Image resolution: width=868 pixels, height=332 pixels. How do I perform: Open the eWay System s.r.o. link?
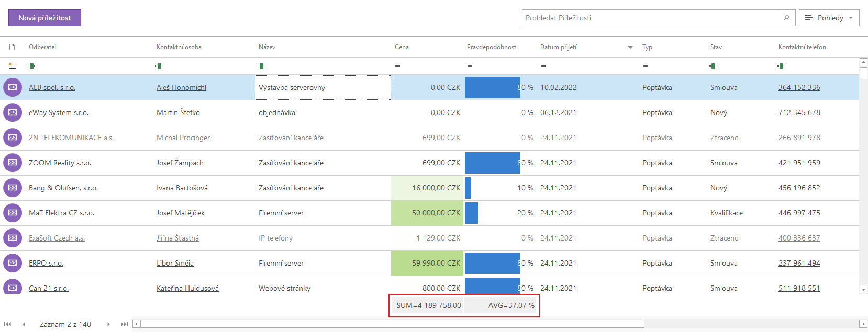pos(59,112)
